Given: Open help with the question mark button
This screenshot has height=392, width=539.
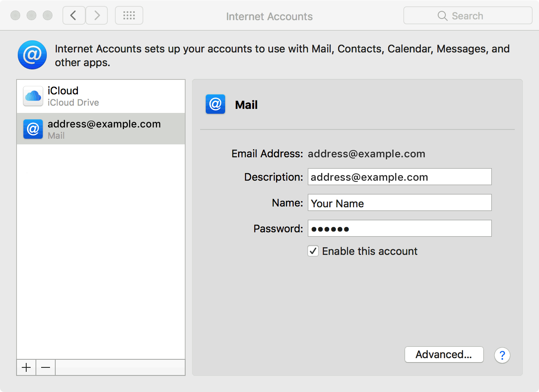Looking at the screenshot, I should click(x=502, y=355).
